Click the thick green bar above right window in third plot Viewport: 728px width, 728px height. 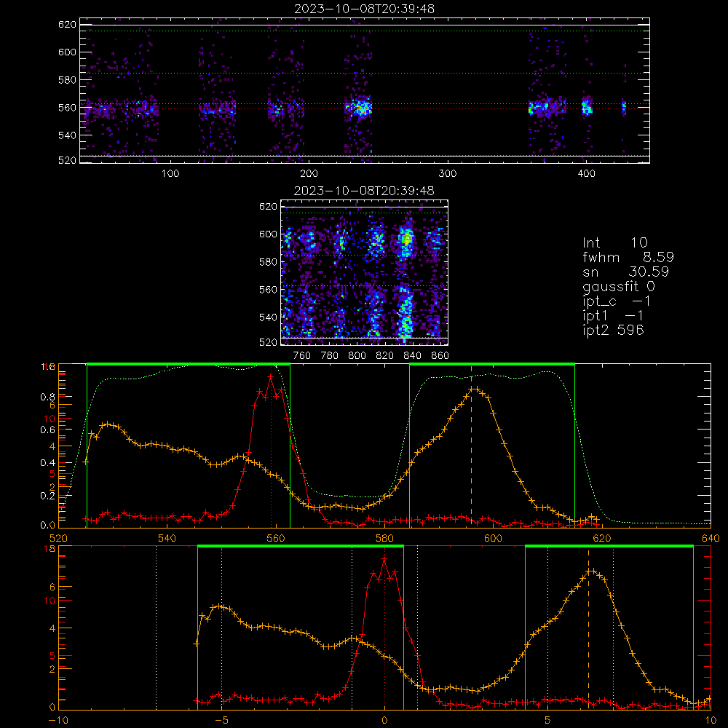(x=492, y=364)
